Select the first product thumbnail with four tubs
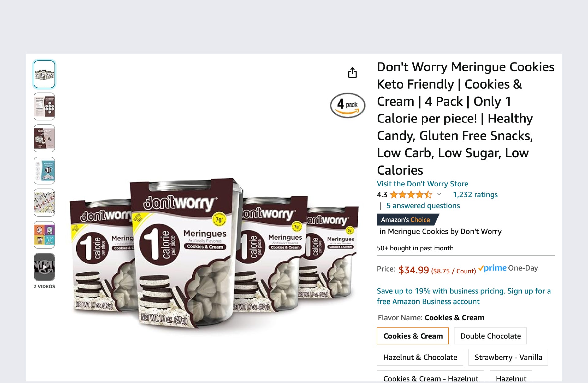 (x=44, y=74)
